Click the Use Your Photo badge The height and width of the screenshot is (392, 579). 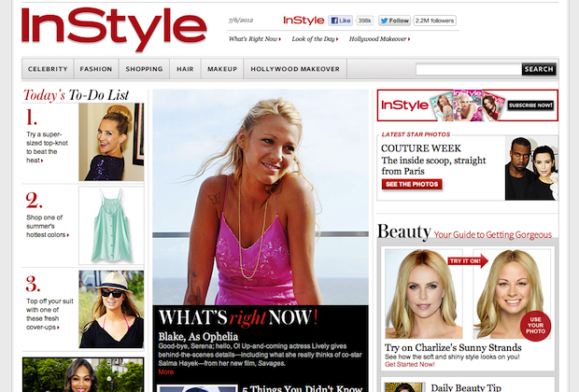pos(535,326)
